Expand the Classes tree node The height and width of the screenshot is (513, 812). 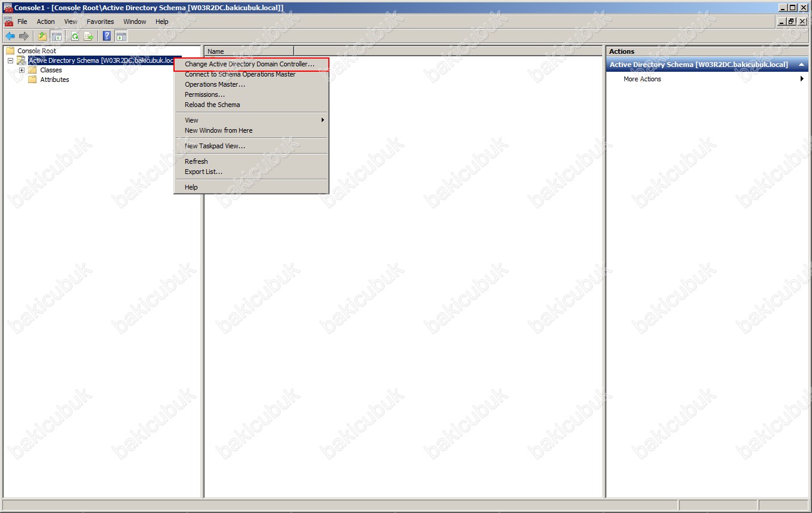coord(22,70)
